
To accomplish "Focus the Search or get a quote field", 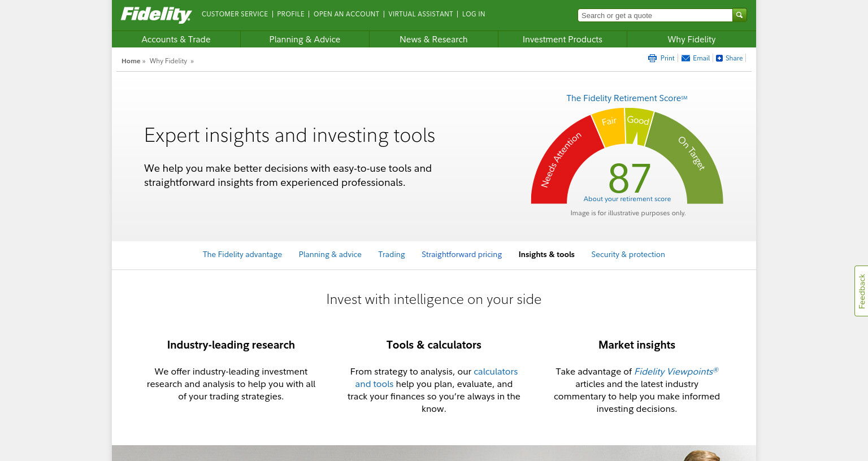I will [x=655, y=15].
